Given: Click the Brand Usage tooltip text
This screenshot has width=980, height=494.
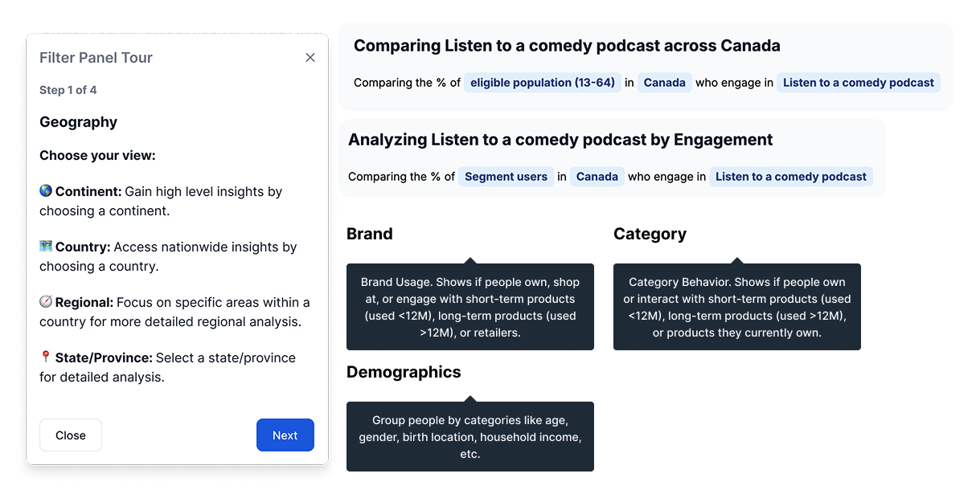Looking at the screenshot, I should [470, 307].
